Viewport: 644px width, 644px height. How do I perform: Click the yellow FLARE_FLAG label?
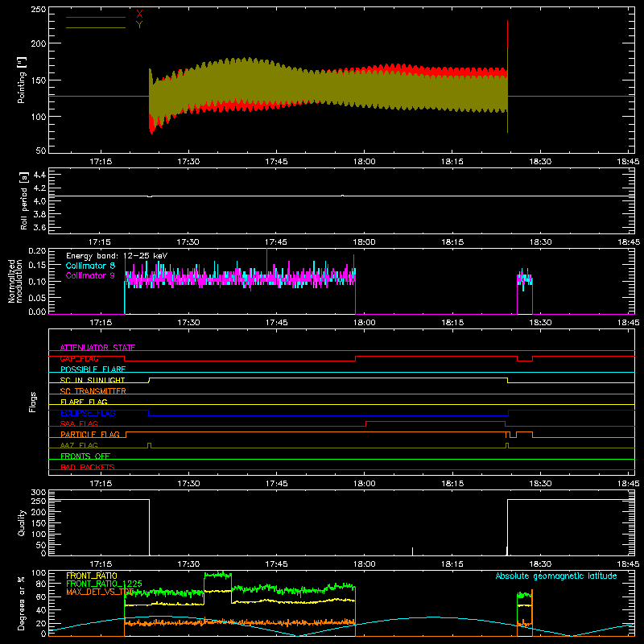point(84,402)
